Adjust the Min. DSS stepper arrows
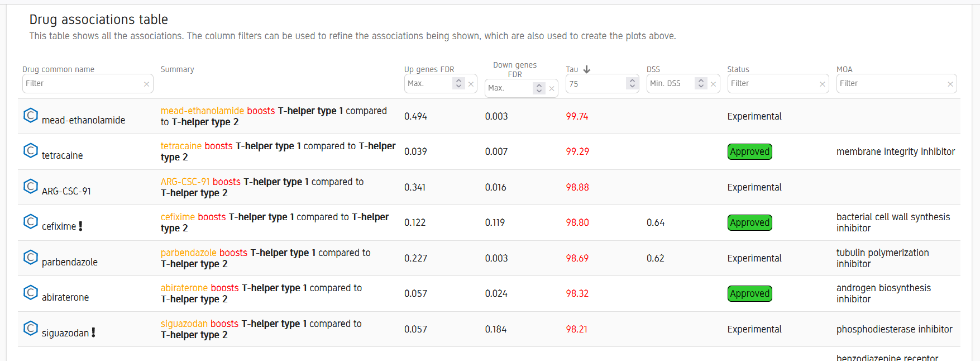The width and height of the screenshot is (980, 361). [701, 83]
